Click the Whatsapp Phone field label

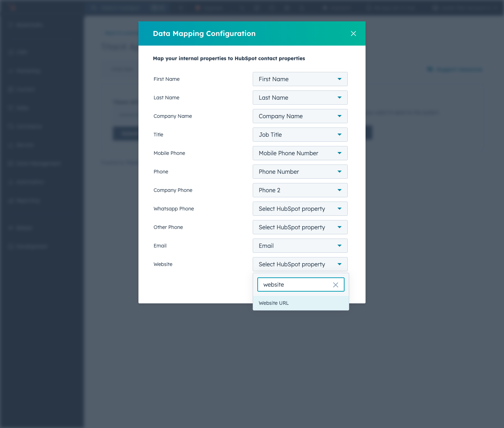click(174, 209)
